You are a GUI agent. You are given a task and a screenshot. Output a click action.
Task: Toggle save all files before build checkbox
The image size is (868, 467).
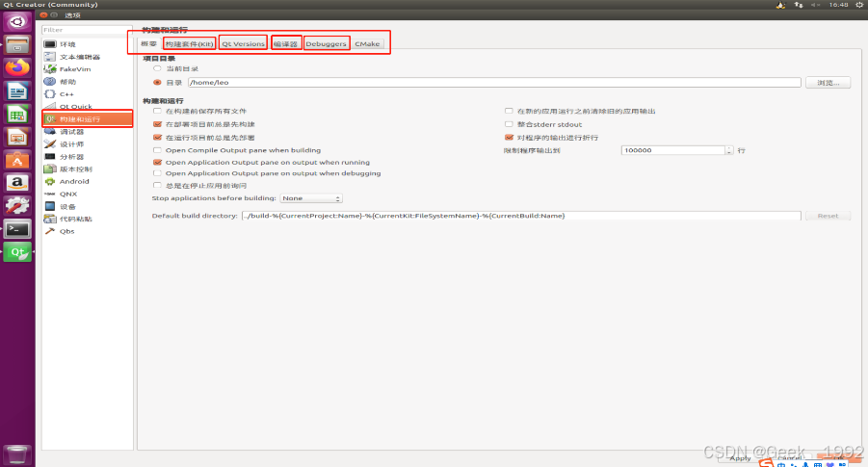coord(157,111)
